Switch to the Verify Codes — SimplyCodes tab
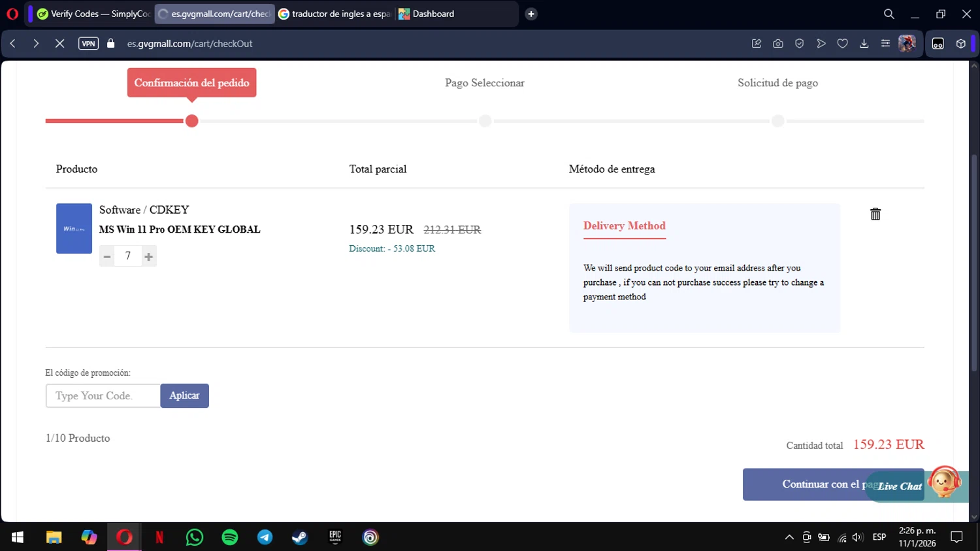Image resolution: width=980 pixels, height=551 pixels. [93, 14]
